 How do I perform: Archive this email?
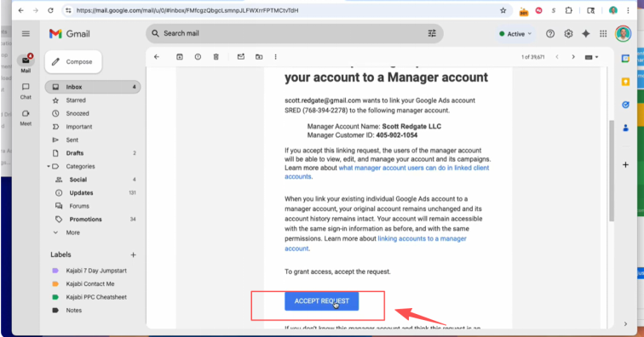point(180,57)
